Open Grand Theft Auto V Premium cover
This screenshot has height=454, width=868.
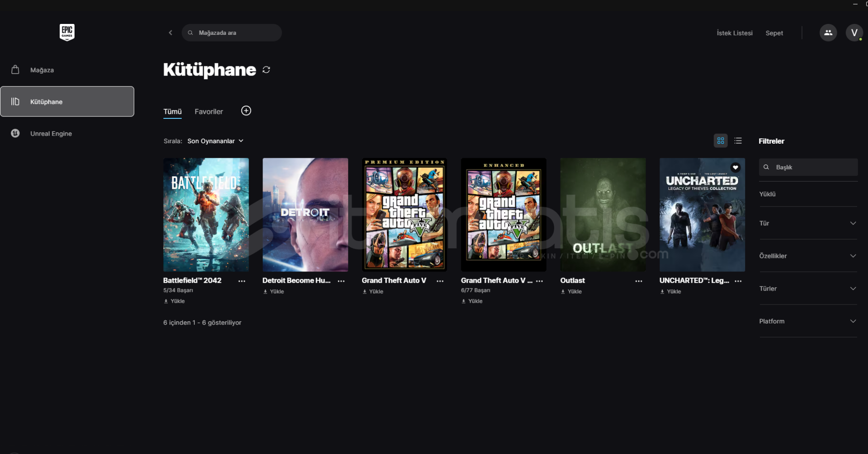click(x=404, y=215)
